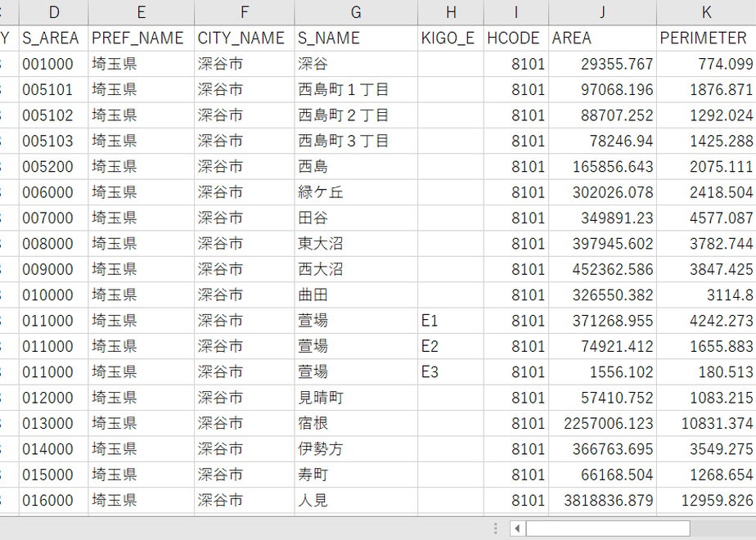Select cell with S_AREA 001000
Image resolution: width=756 pixels, height=540 pixels.
pyautogui.click(x=53, y=64)
